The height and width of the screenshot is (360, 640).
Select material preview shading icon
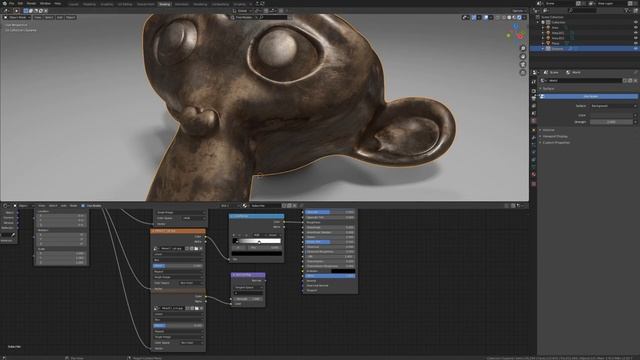pyautogui.click(x=514, y=18)
